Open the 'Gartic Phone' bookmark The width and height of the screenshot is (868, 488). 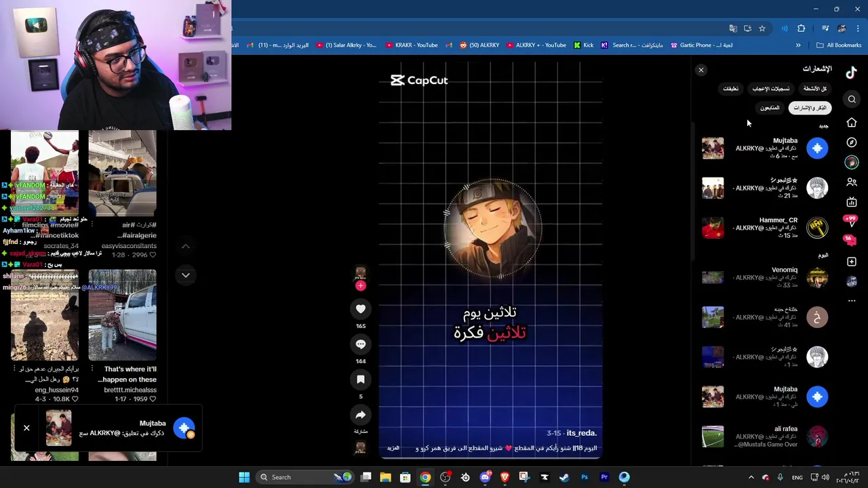(x=702, y=45)
